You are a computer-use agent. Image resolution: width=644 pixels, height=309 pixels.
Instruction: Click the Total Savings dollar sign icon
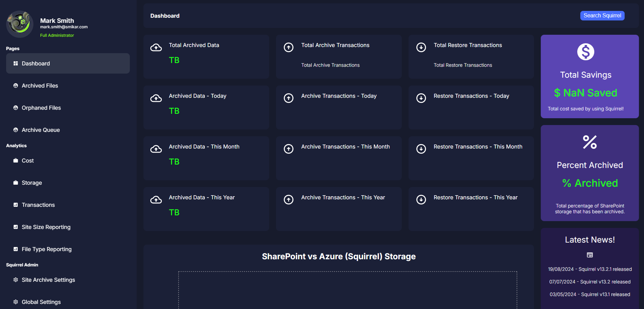tap(585, 52)
